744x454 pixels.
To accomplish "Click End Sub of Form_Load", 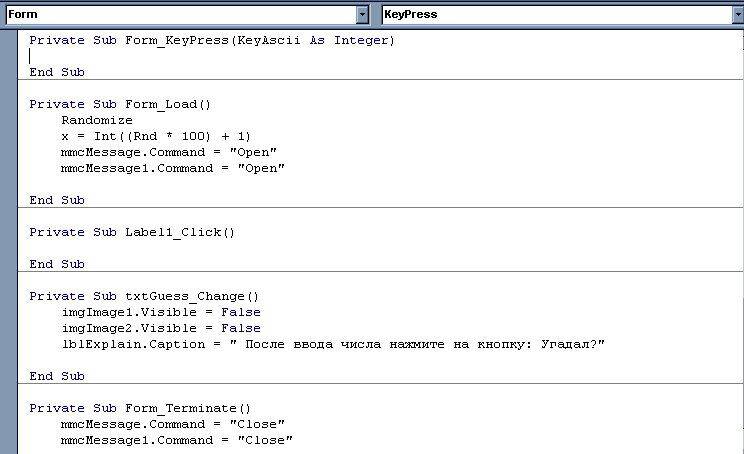I will [57, 200].
